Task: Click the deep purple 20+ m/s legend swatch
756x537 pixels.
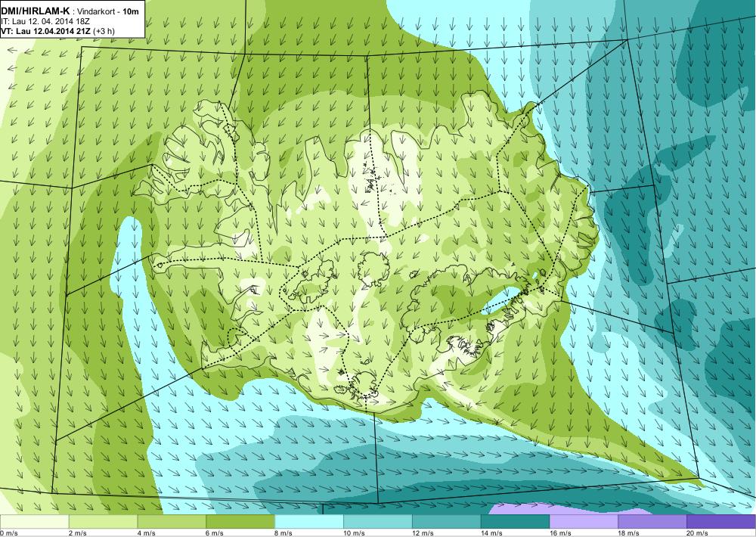Action: 720,522
